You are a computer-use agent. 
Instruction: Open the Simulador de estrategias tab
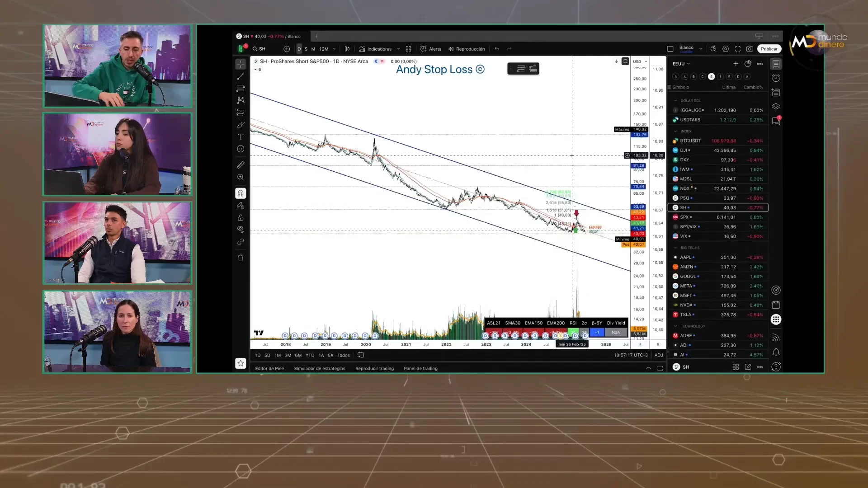[x=320, y=369]
